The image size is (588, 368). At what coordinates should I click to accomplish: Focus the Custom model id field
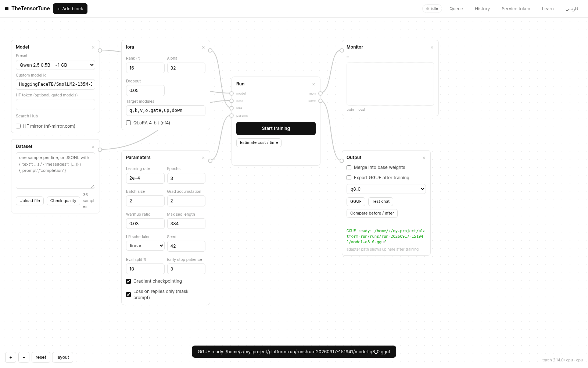(x=55, y=84)
